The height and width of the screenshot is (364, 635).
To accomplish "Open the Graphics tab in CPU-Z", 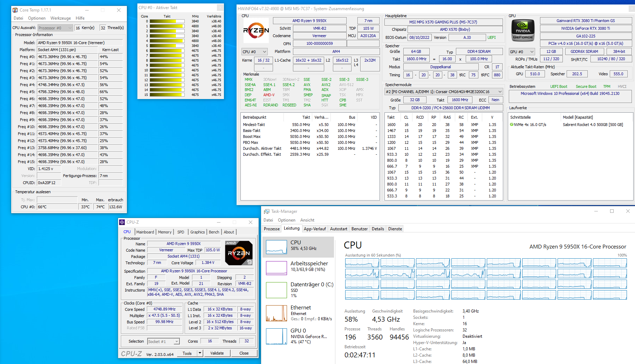I will point(198,232).
